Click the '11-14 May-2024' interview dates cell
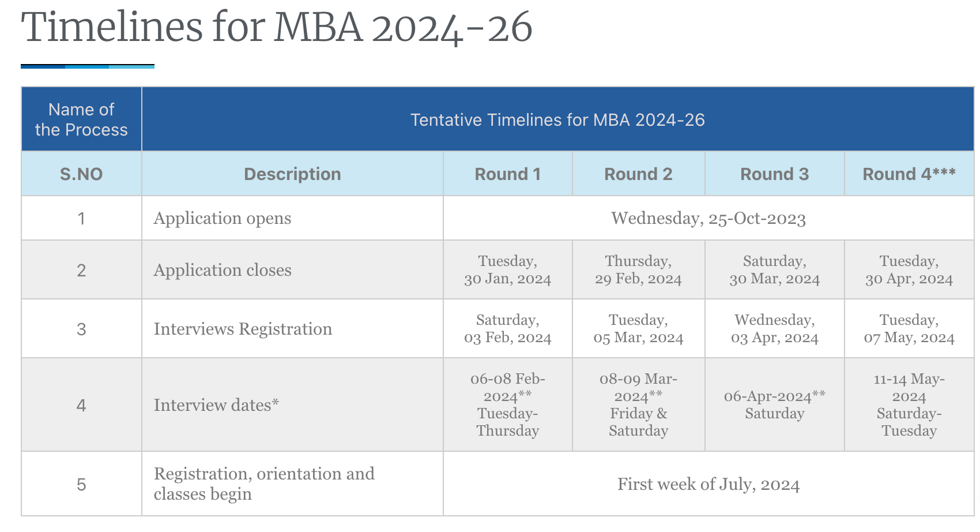This screenshot has height=532, width=980. pos(909,405)
